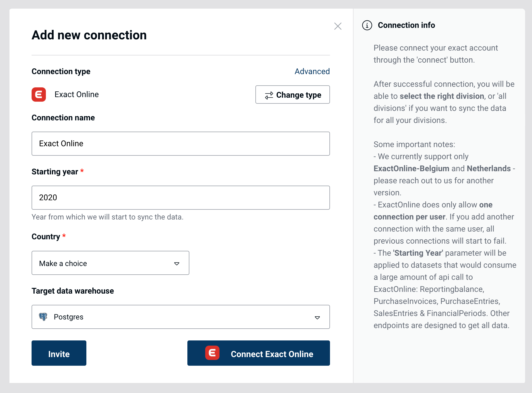Expand the Target data warehouse dropdown
The width and height of the screenshot is (532, 393).
181,317
